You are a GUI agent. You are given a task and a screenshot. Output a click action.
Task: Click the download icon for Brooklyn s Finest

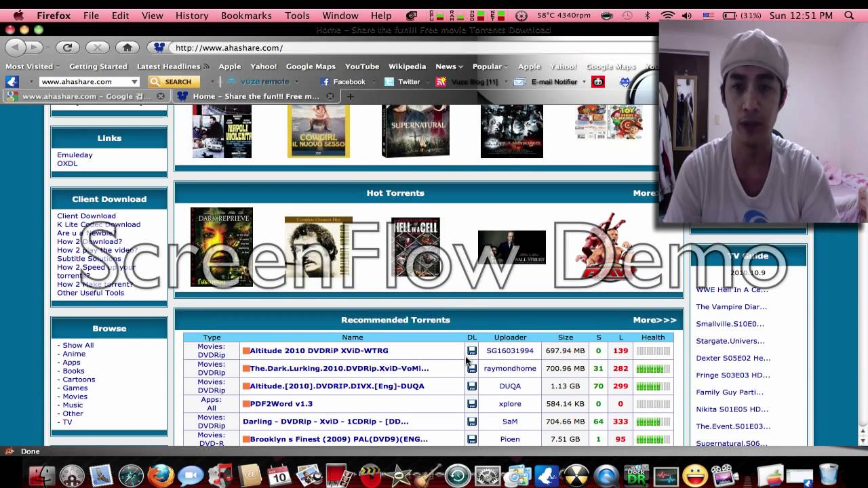click(472, 439)
